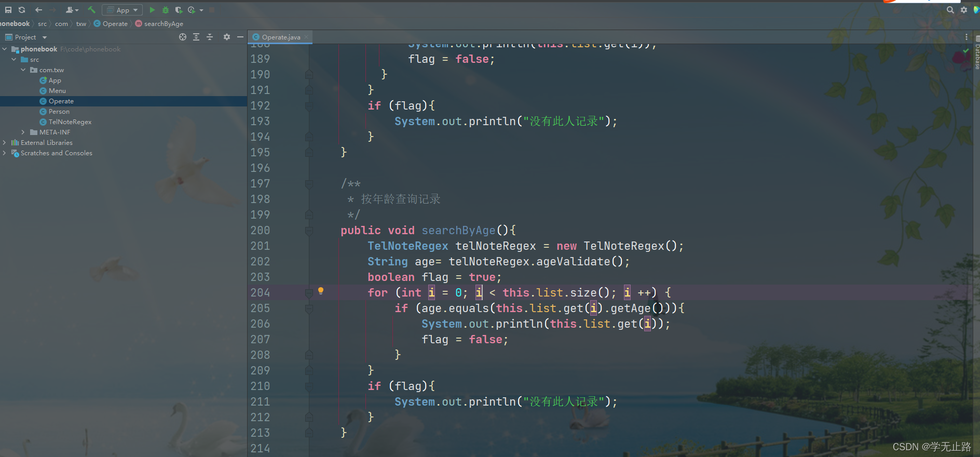The image size is (980, 457).
Task: Open Search Everywhere magnifier icon
Action: click(950, 10)
